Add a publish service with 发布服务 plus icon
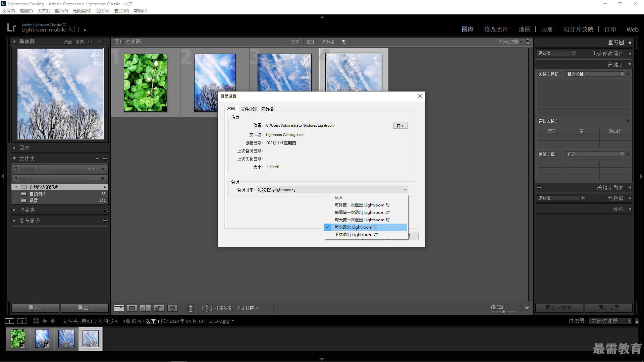 tap(105, 221)
